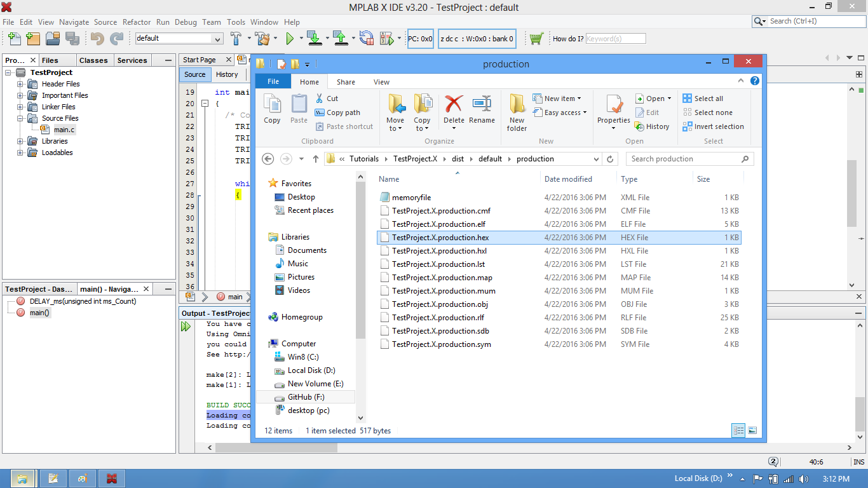The width and height of the screenshot is (868, 488).
Task: Click Name column header in Explorer
Action: pyautogui.click(x=389, y=179)
